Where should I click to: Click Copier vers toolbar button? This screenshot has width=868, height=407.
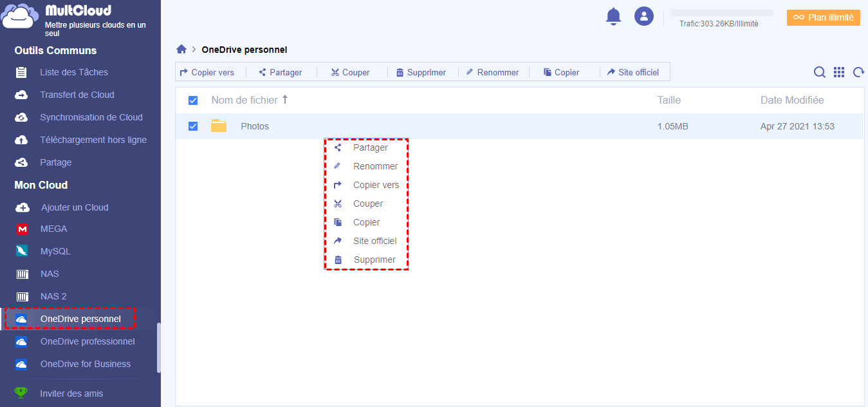click(207, 72)
